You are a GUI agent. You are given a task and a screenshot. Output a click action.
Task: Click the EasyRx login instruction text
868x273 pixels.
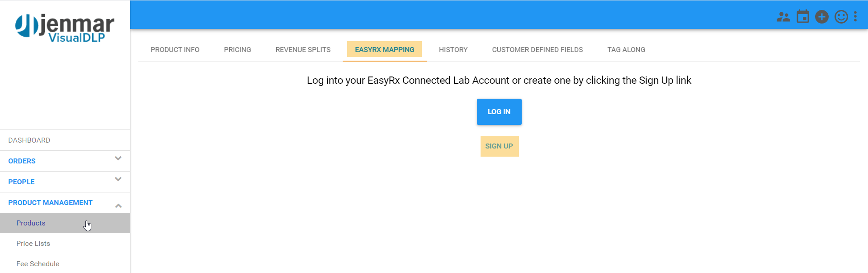pos(499,81)
